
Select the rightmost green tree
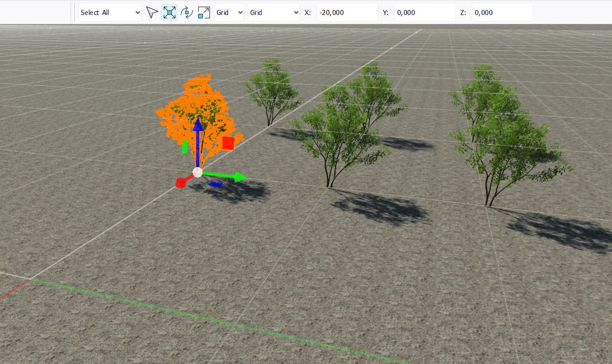click(x=504, y=136)
